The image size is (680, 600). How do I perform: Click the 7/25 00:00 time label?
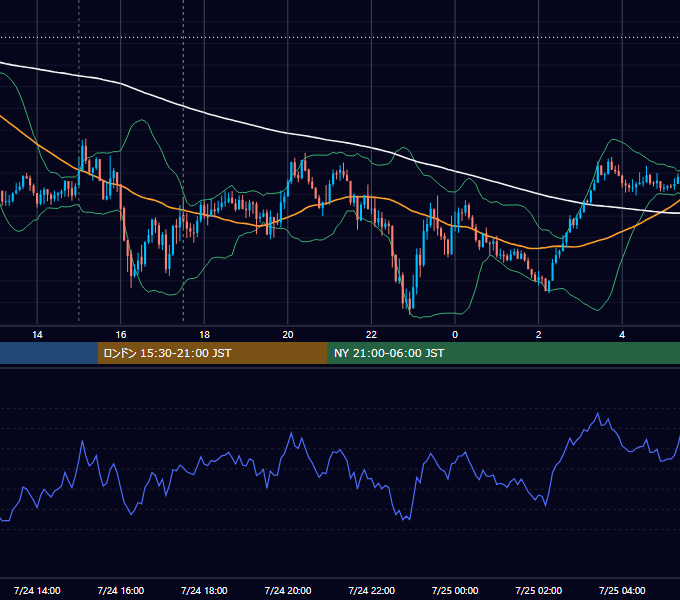[x=455, y=591]
